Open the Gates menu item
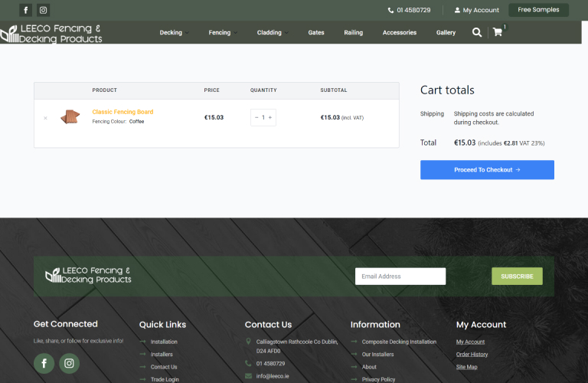The width and height of the screenshot is (588, 383). pyautogui.click(x=316, y=33)
